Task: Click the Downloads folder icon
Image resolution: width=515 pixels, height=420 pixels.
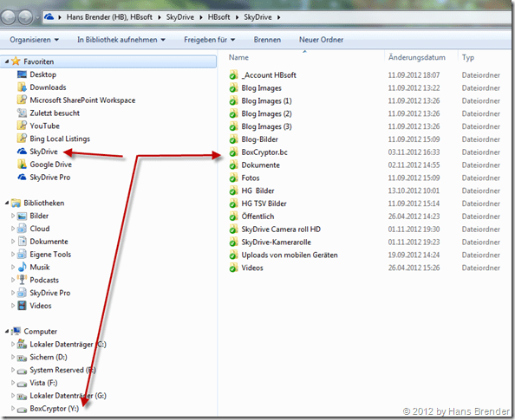Action: click(22, 87)
